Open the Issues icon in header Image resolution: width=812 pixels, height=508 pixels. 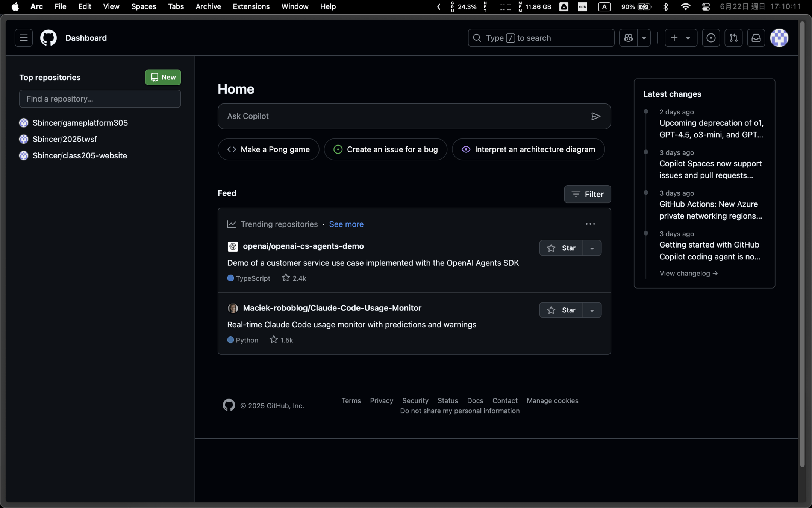pos(710,38)
